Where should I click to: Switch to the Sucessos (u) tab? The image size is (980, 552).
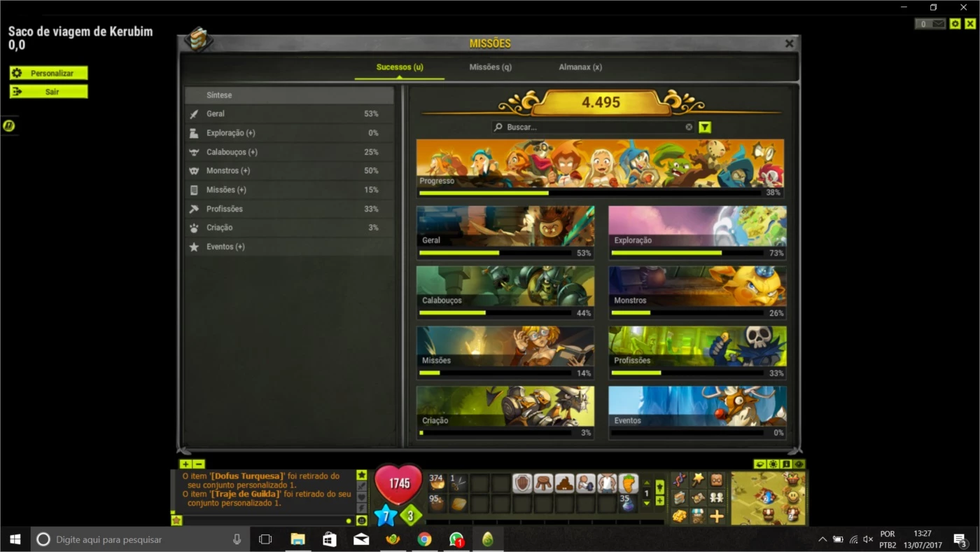coord(400,67)
